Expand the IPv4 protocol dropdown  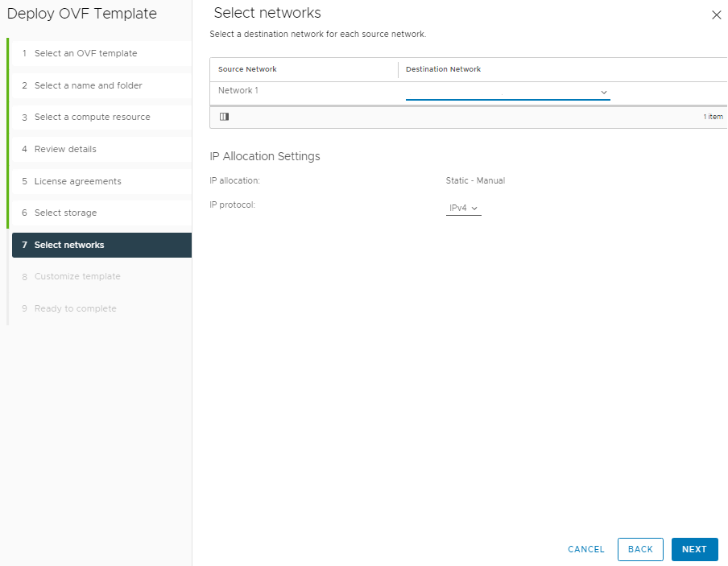tap(463, 208)
